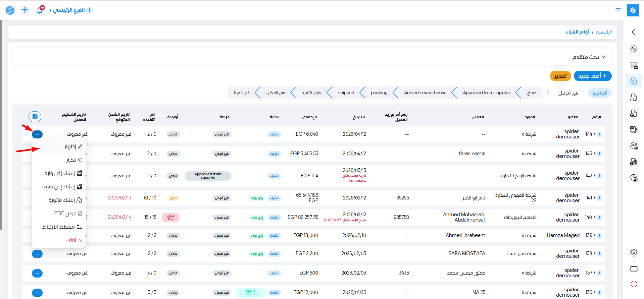644x299 pixels.
Task: Switch to the 'shipped' stage tab
Action: click(x=346, y=93)
